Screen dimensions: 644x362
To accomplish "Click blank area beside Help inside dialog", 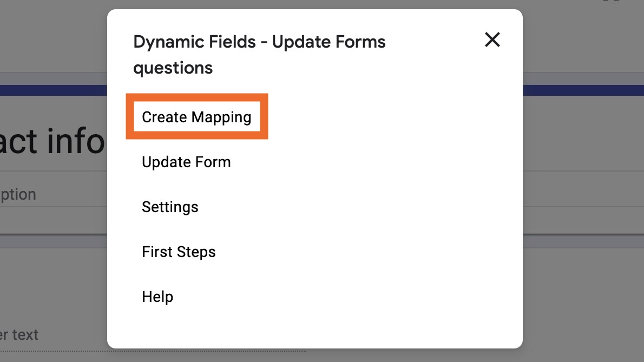I will click(352, 297).
